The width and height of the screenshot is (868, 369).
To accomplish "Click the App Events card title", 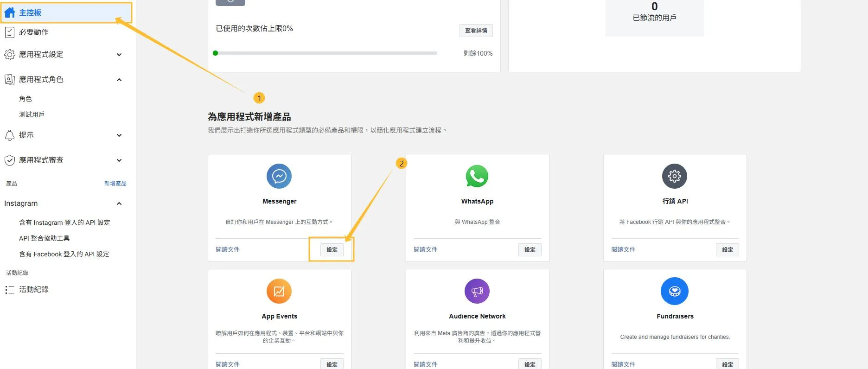I will tap(279, 316).
